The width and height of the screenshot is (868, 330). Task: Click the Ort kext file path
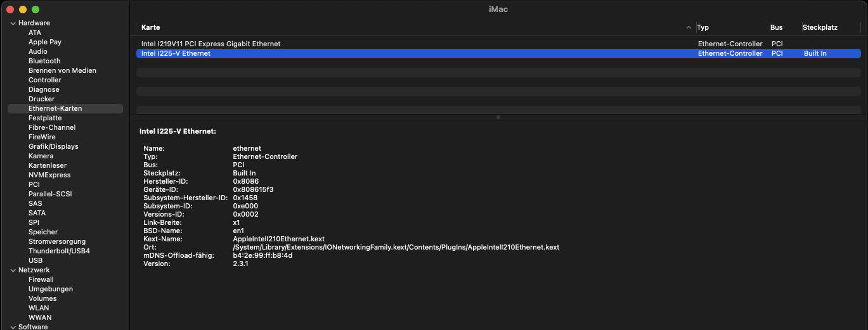(396, 247)
